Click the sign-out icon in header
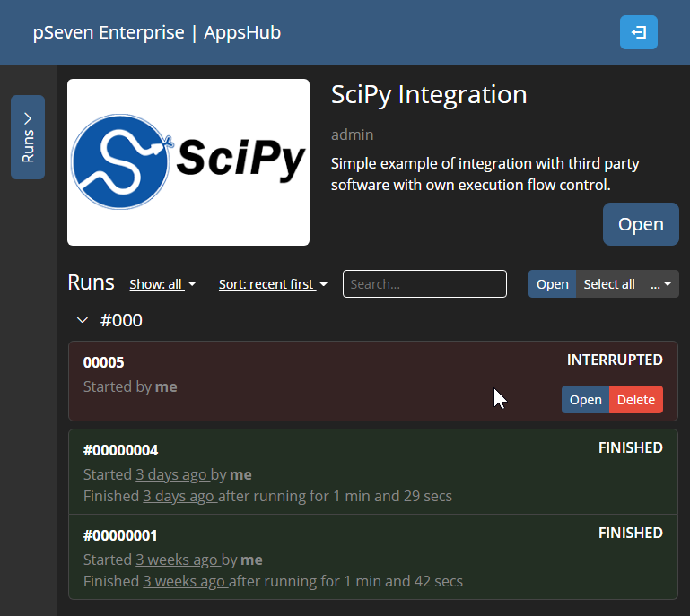 (638, 32)
